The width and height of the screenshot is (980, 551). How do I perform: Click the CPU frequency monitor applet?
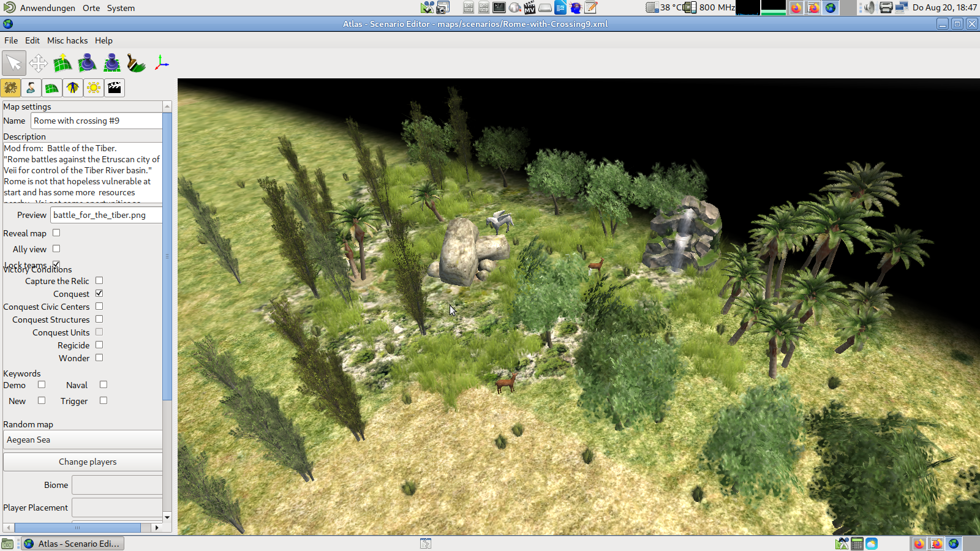710,7
